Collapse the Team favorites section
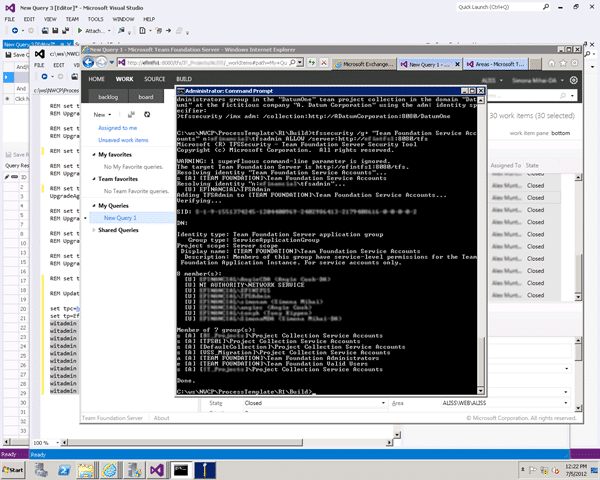600x480 pixels. coord(94,179)
